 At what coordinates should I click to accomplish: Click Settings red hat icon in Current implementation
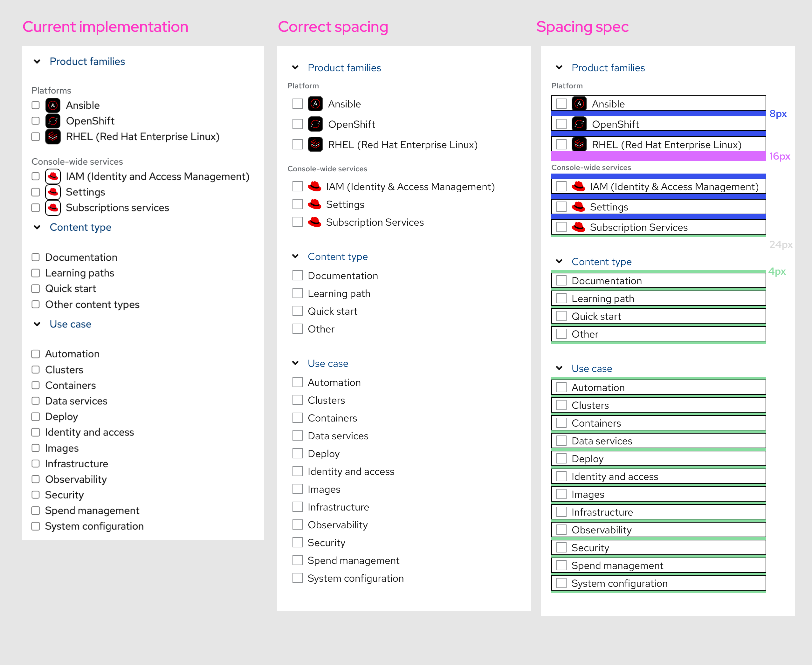click(53, 192)
